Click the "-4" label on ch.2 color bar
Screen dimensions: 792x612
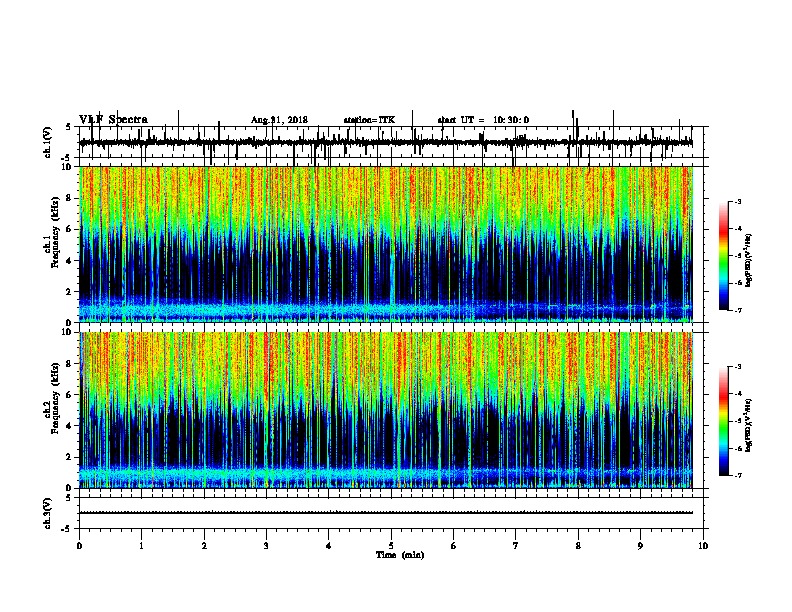tap(737, 394)
